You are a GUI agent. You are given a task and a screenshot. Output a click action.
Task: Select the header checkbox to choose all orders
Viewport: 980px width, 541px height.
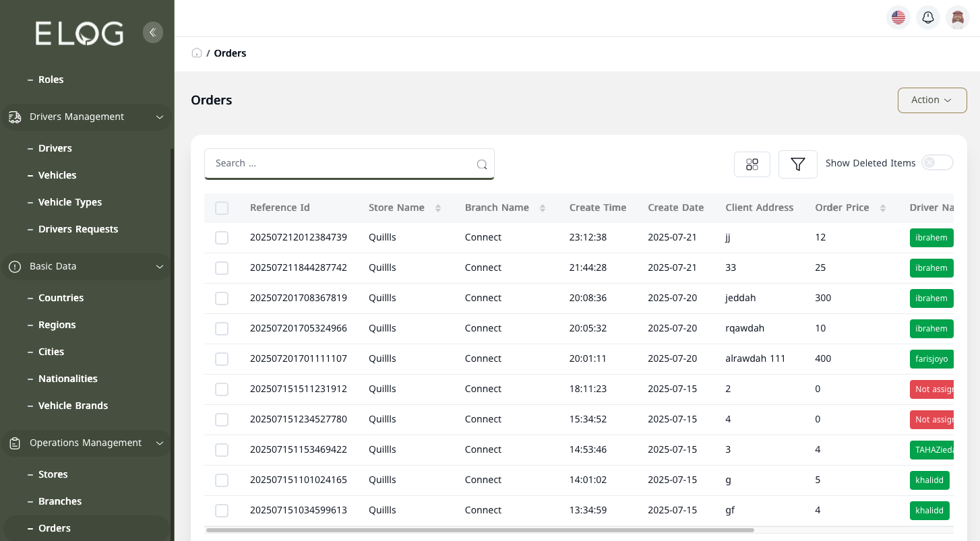coord(222,208)
